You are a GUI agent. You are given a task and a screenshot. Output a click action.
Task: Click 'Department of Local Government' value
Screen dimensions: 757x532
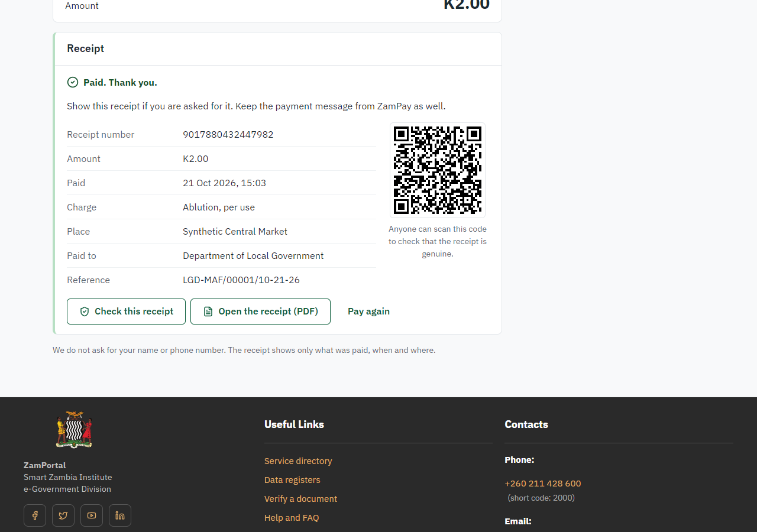pyautogui.click(x=253, y=256)
